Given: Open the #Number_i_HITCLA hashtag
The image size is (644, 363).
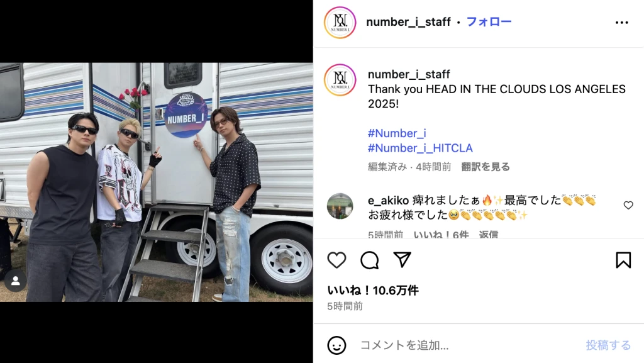Looking at the screenshot, I should 420,148.
